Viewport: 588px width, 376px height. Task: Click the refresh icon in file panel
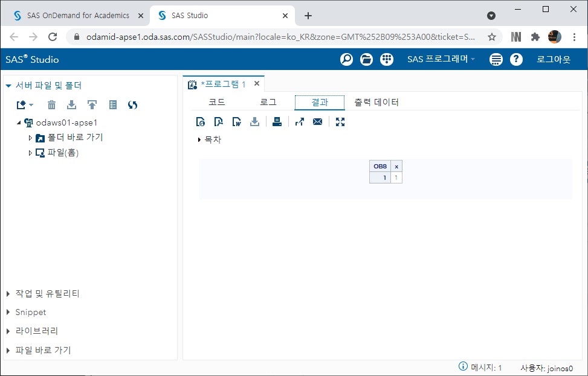[132, 105]
